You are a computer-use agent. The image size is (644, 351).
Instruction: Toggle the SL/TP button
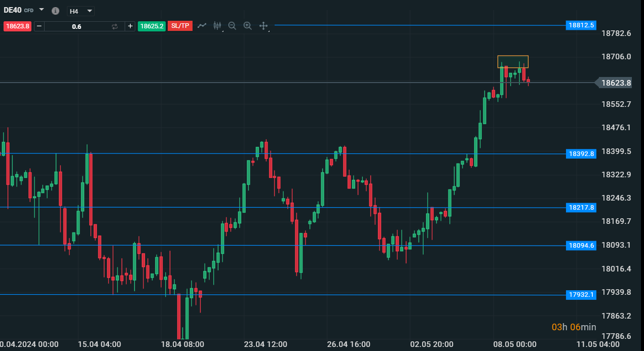tap(181, 26)
